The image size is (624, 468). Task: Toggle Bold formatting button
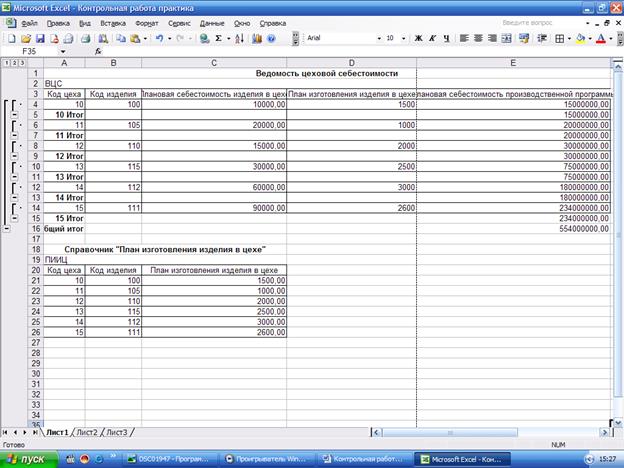pyautogui.click(x=418, y=38)
